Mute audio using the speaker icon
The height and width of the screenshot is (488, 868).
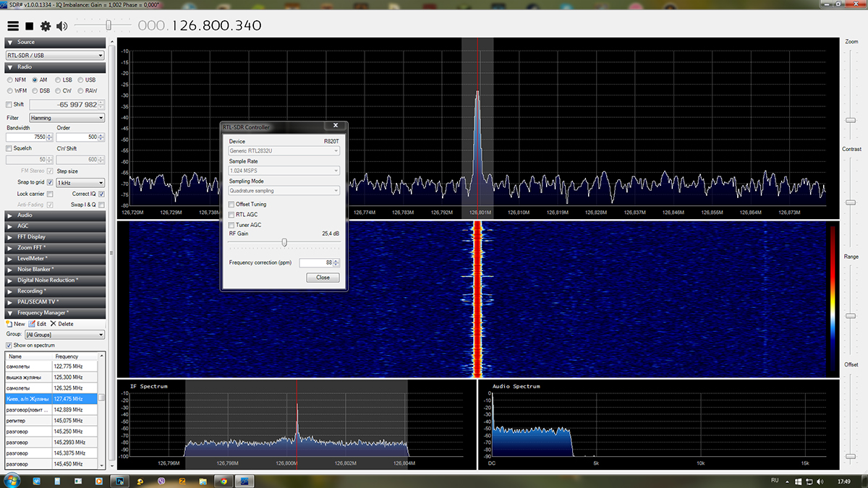tap(61, 26)
